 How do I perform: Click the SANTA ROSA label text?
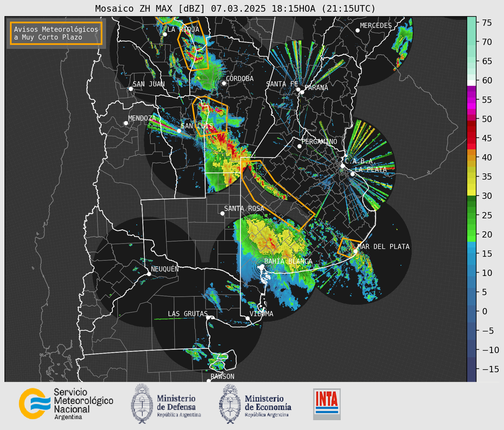(244, 208)
